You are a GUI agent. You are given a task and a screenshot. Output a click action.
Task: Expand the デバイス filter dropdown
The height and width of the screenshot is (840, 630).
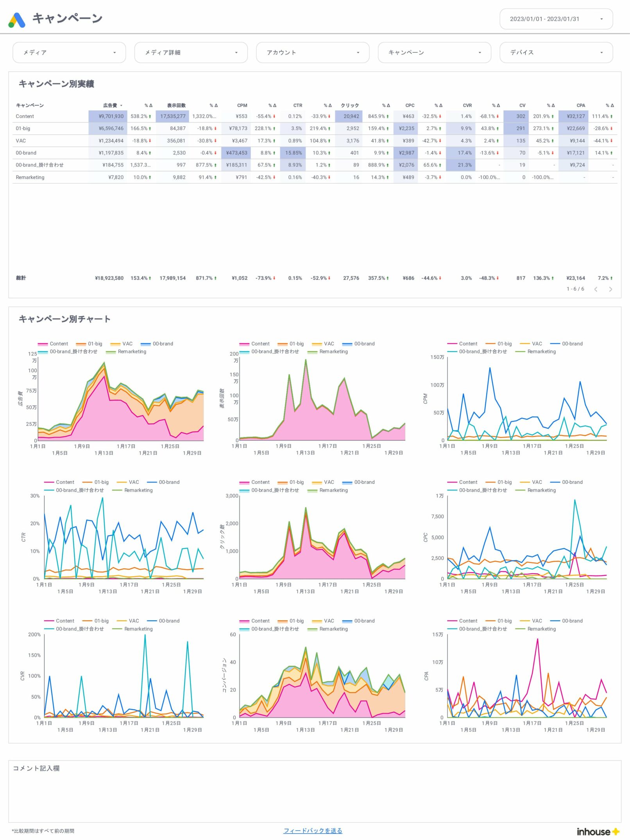(556, 52)
